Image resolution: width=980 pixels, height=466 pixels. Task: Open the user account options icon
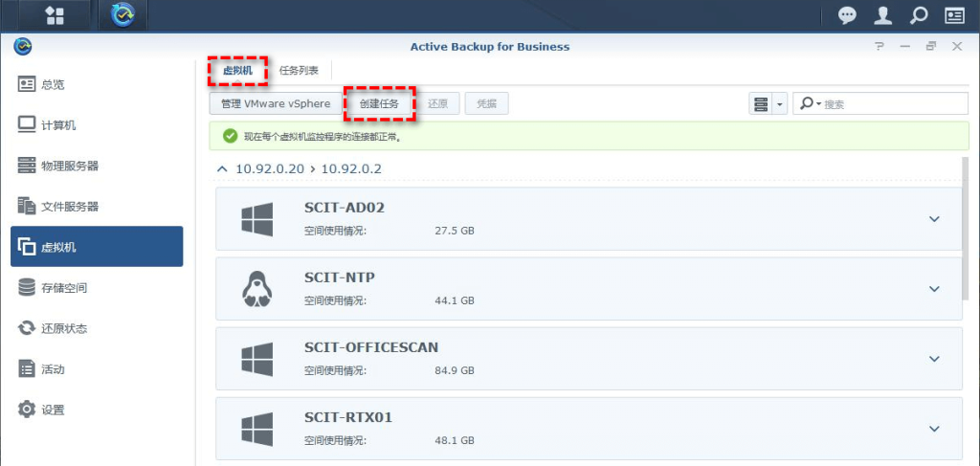[x=882, y=15]
